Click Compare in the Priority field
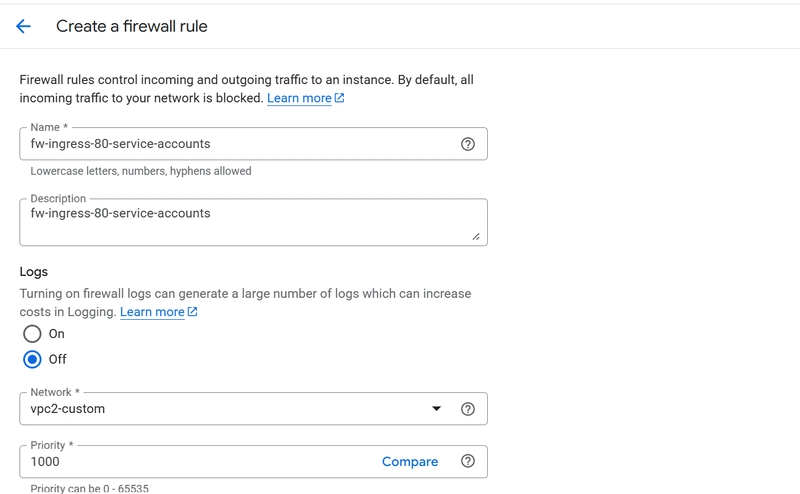The height and width of the screenshot is (494, 800). click(x=410, y=462)
